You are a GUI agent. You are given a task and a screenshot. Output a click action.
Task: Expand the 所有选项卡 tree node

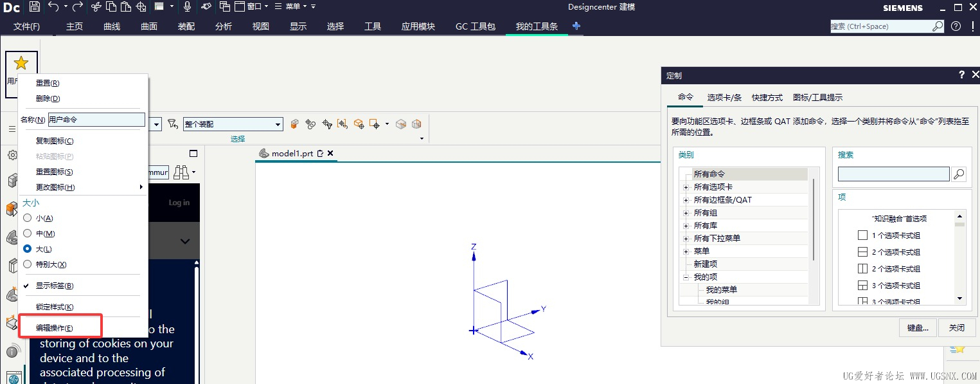(x=686, y=187)
